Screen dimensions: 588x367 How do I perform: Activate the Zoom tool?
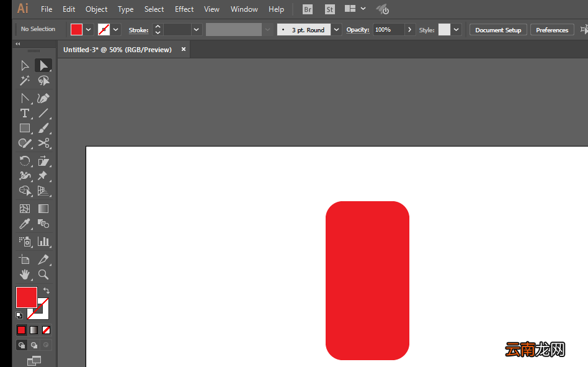43,274
